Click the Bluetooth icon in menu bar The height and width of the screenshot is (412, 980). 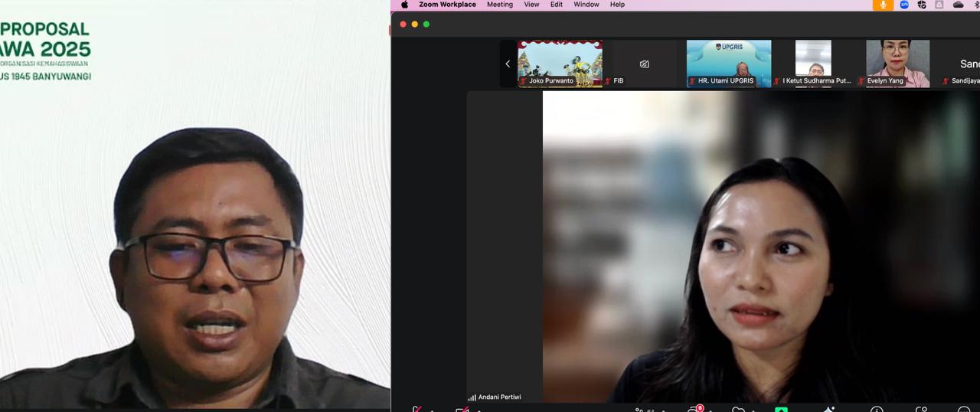pyautogui.click(x=977, y=5)
